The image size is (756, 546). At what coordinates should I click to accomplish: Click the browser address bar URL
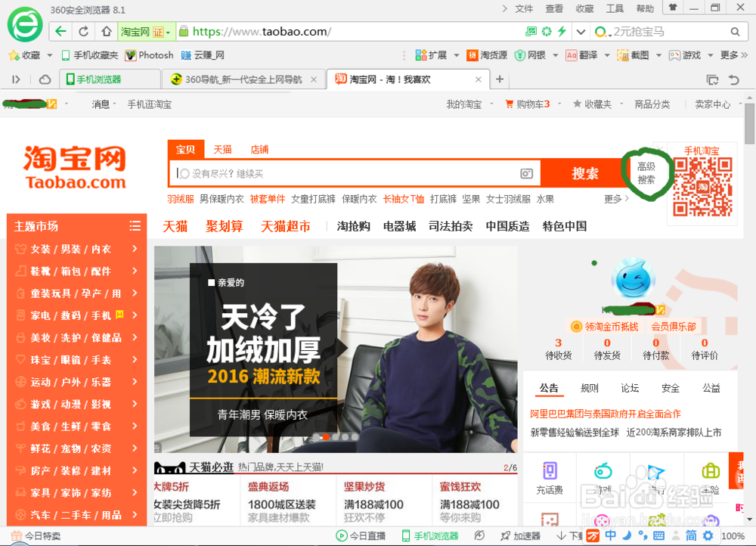pyautogui.click(x=262, y=32)
